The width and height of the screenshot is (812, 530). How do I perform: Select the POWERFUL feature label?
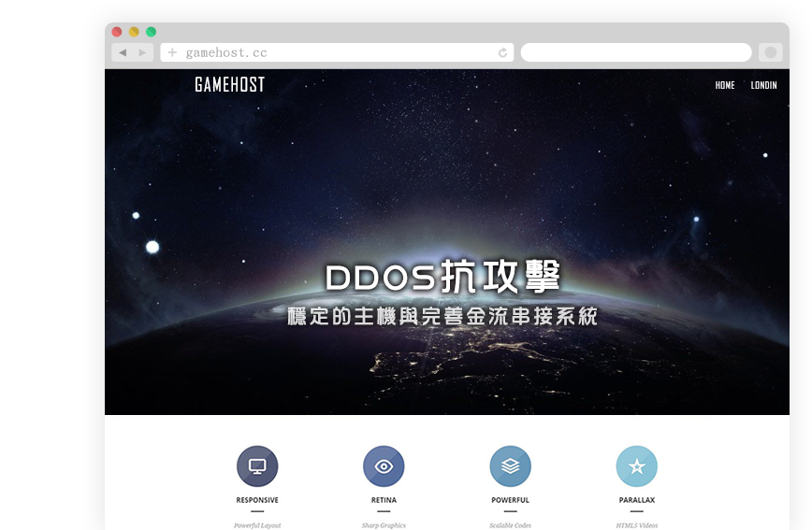pyautogui.click(x=510, y=500)
